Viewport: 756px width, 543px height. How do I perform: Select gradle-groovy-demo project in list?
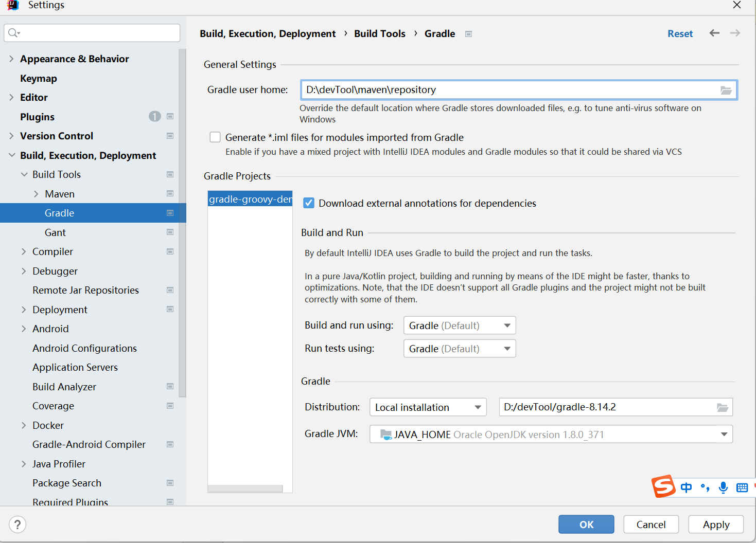click(250, 199)
